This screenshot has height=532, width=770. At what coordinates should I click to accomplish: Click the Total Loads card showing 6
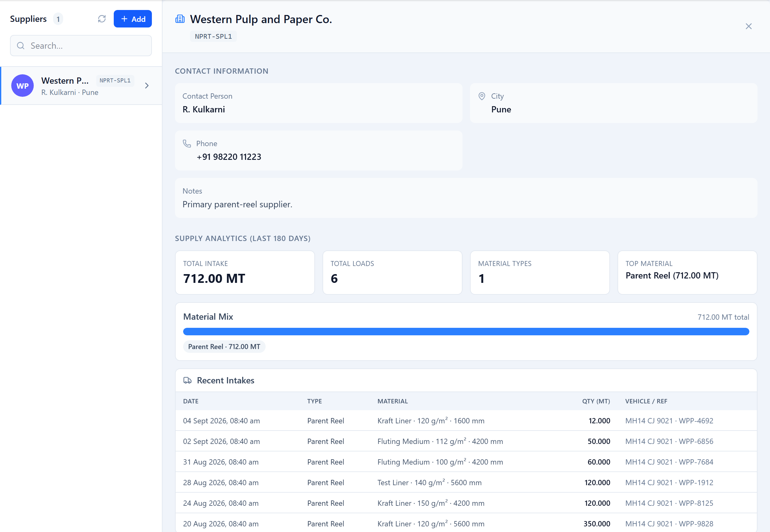[392, 273]
